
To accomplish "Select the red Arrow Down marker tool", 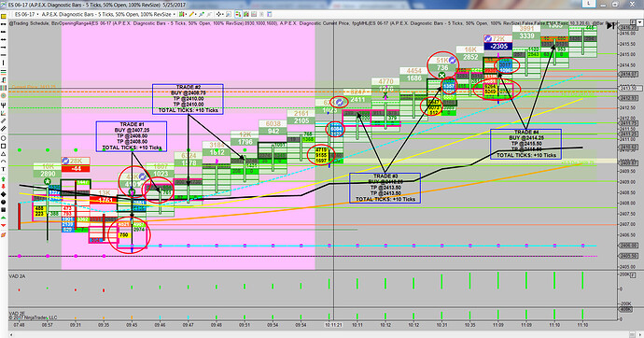I will tap(4, 187).
